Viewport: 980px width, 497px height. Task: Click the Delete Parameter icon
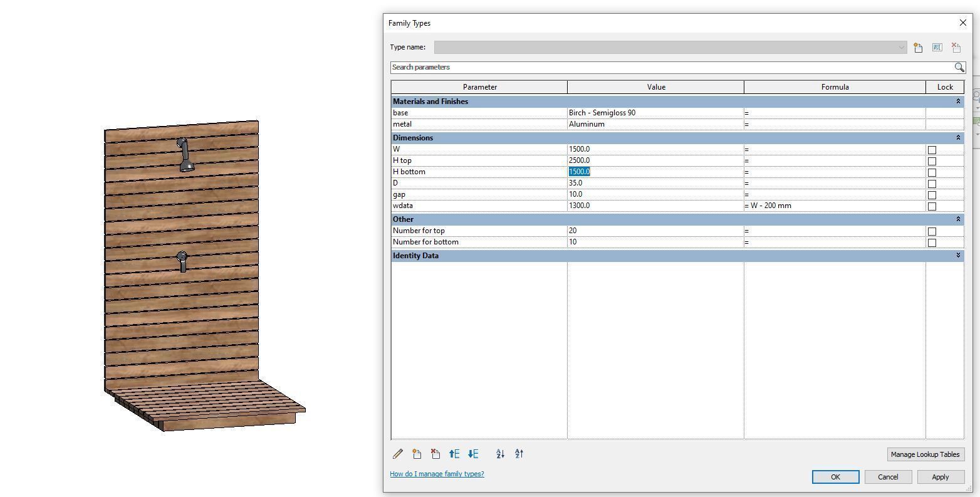[435, 454]
